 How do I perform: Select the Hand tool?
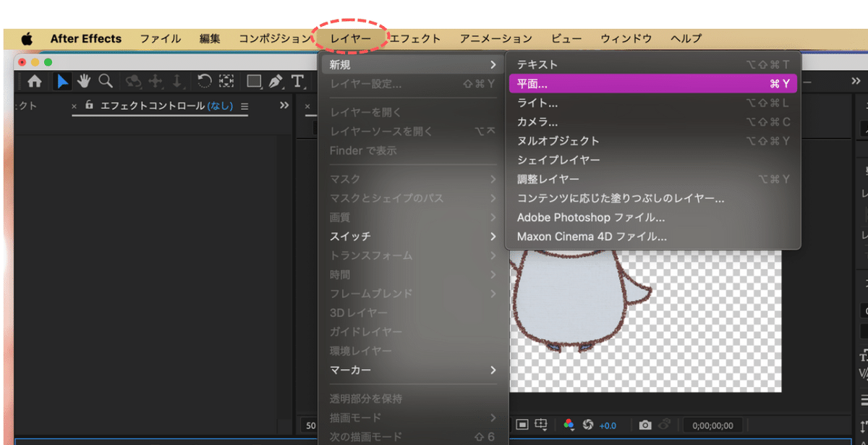(x=84, y=81)
